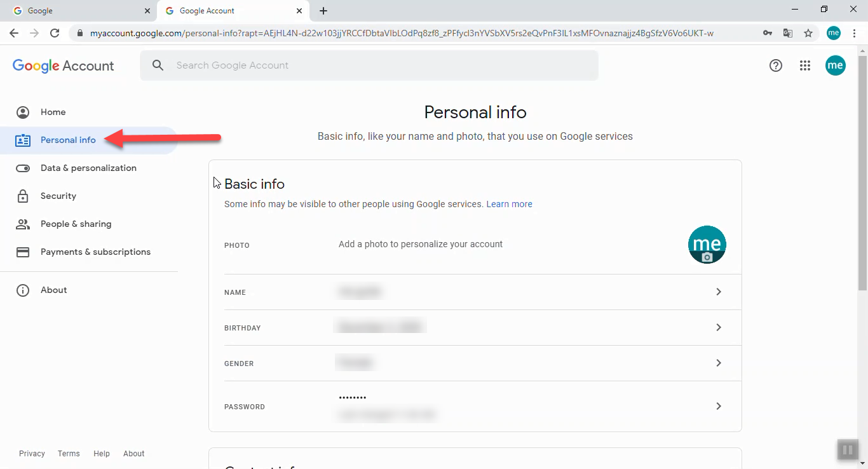Click the Search Google Account field
This screenshot has width=868, height=469.
(x=369, y=65)
